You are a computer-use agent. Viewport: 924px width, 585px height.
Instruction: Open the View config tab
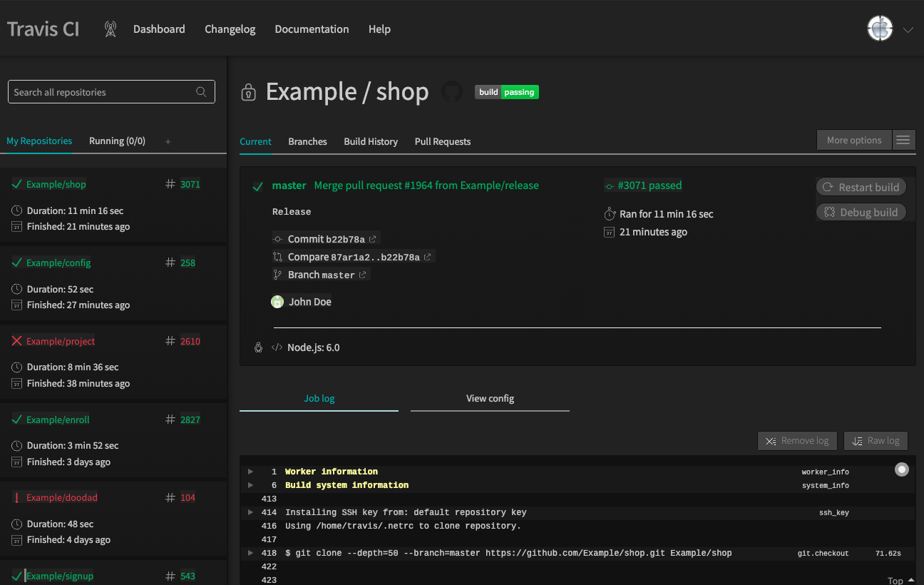pos(490,399)
